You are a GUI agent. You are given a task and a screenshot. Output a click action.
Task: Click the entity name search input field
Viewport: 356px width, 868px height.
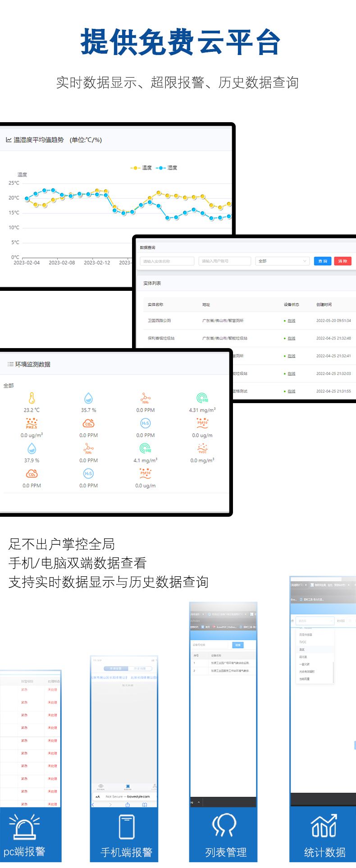click(167, 261)
